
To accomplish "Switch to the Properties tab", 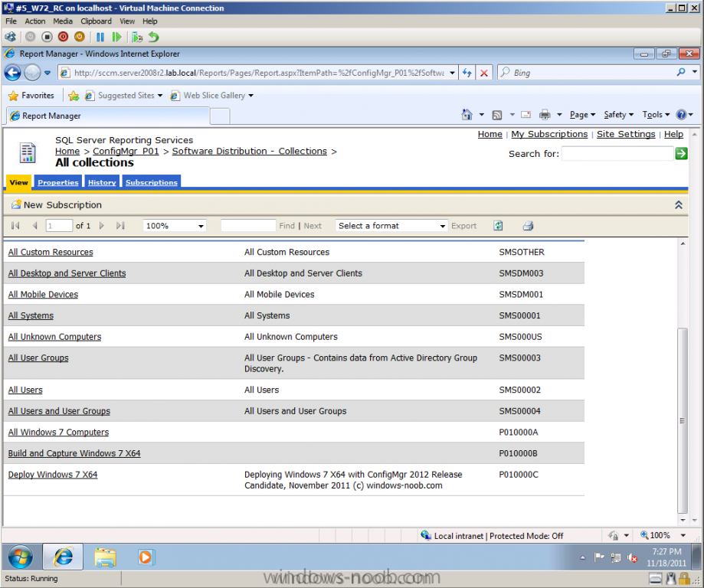I will pos(58,182).
